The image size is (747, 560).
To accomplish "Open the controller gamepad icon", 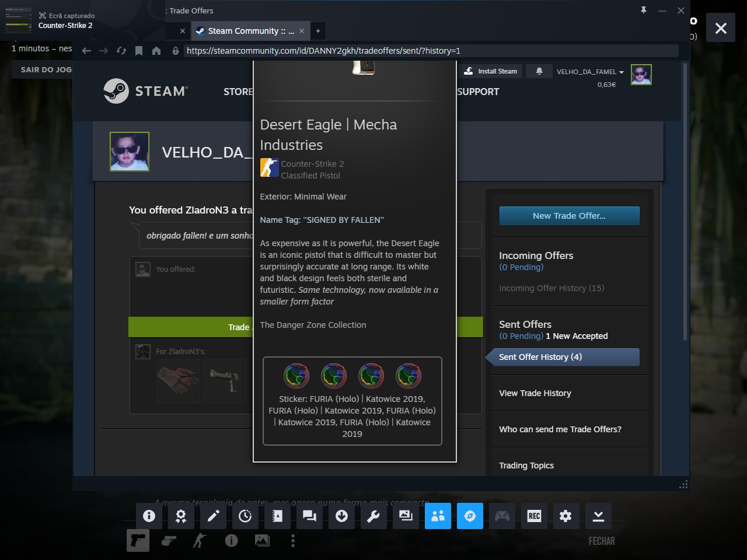I will tap(502, 516).
